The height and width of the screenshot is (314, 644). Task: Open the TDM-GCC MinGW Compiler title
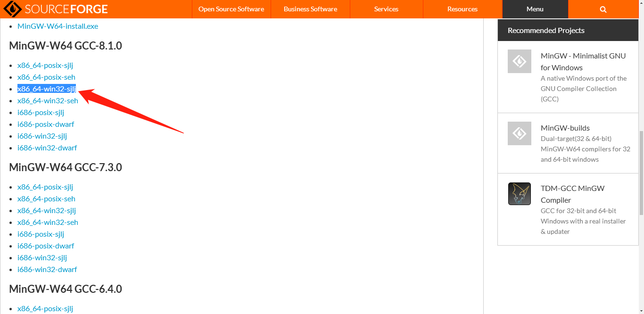pyautogui.click(x=572, y=194)
